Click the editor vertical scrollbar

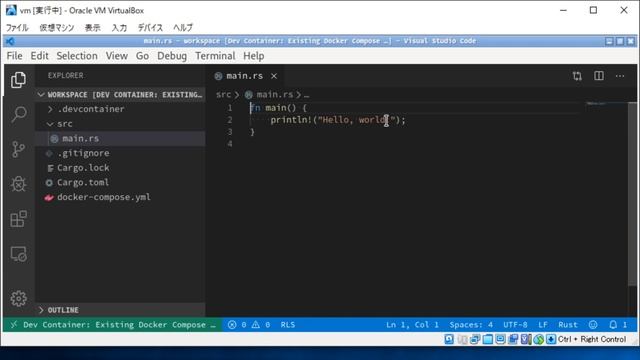click(632, 194)
